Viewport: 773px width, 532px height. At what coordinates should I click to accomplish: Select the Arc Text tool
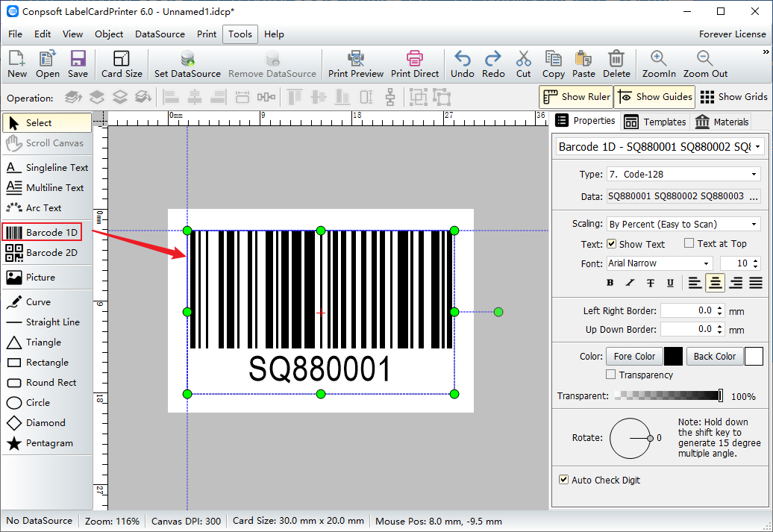(x=47, y=208)
